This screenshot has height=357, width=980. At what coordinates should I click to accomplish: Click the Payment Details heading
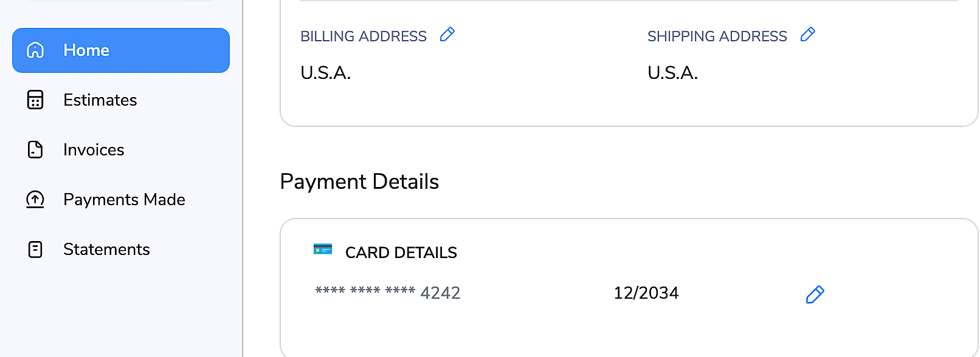click(x=359, y=181)
